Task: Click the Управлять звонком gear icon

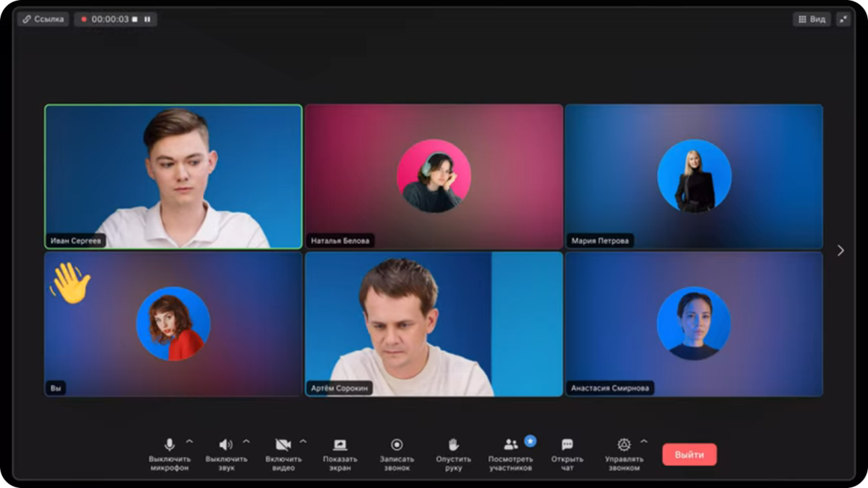Action: (624, 445)
